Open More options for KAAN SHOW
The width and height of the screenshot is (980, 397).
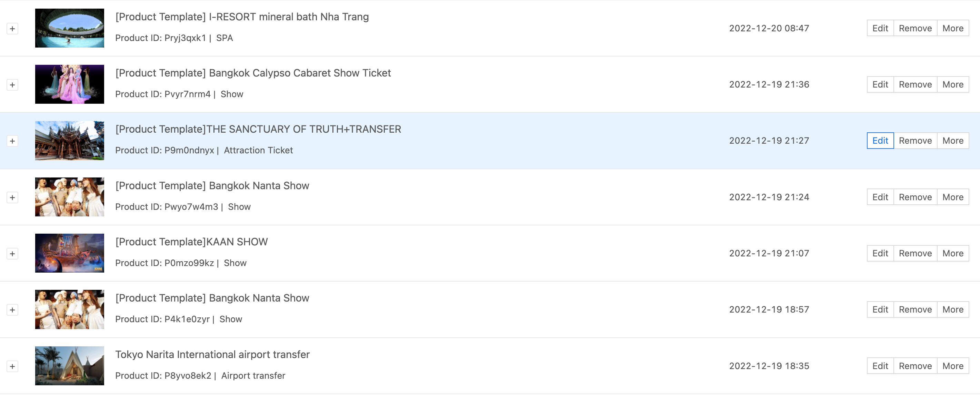(x=953, y=253)
